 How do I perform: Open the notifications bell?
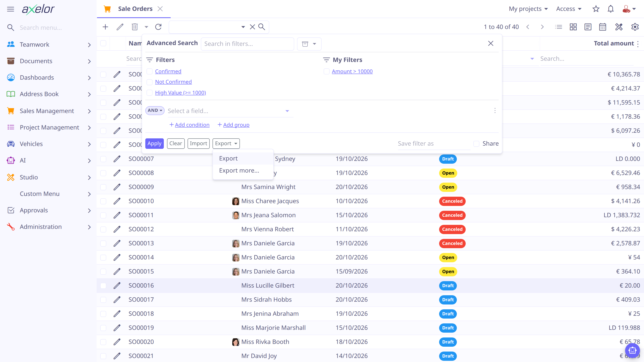tap(611, 9)
